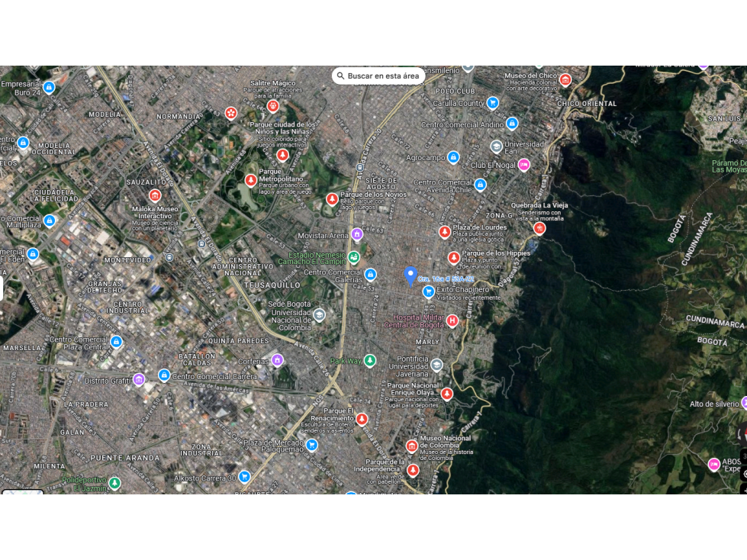Click the 'Cra. 16a # 53A-22' address label
The width and height of the screenshot is (747, 560).
(446, 279)
